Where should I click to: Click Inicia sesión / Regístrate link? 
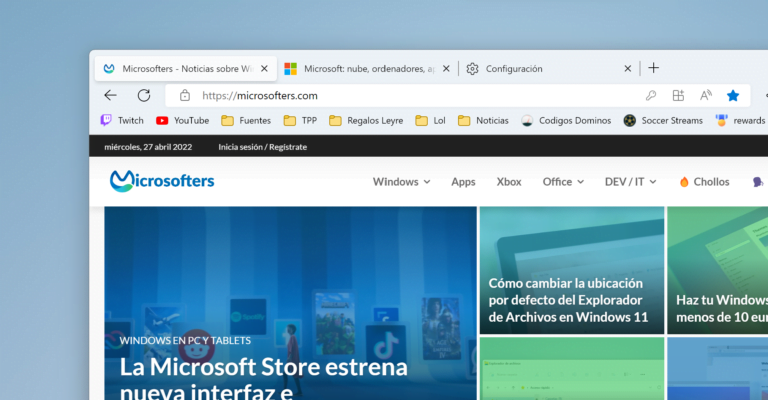[263, 147]
